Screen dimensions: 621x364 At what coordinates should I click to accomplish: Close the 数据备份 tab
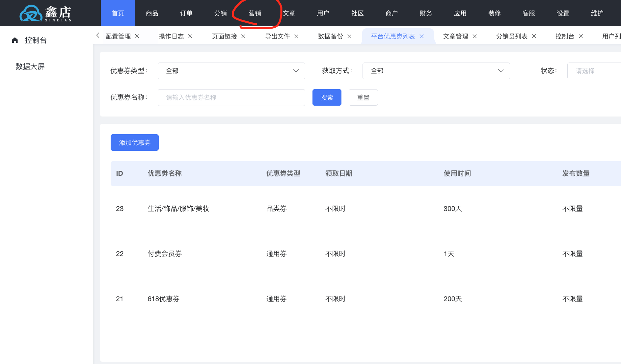[349, 36]
